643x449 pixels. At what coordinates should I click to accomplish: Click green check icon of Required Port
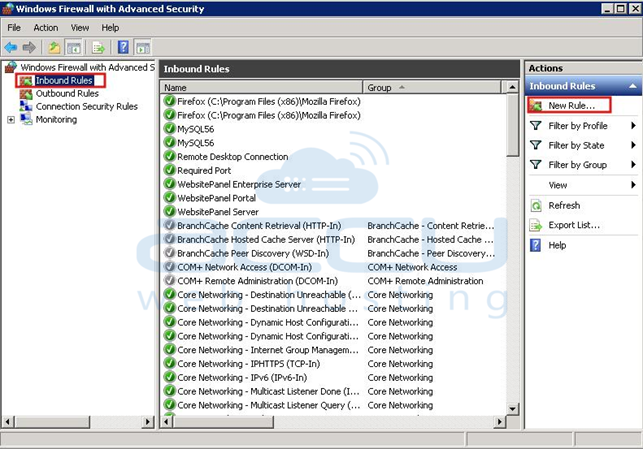[169, 170]
